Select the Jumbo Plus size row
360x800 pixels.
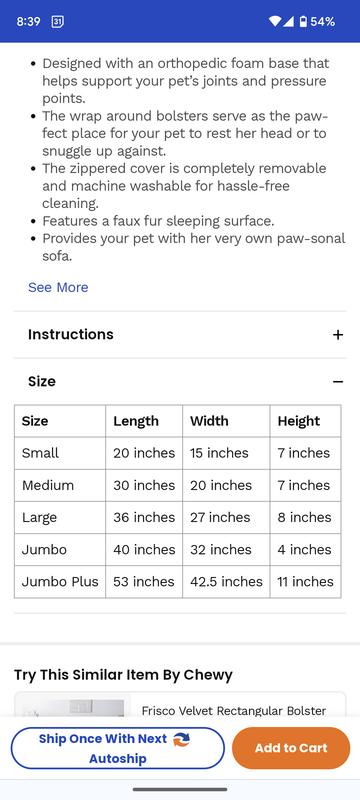click(x=177, y=582)
